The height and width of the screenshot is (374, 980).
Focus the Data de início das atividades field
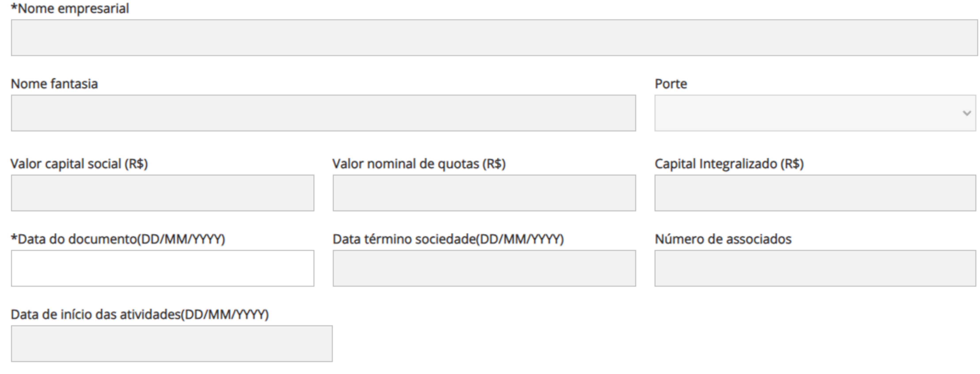[172, 343]
